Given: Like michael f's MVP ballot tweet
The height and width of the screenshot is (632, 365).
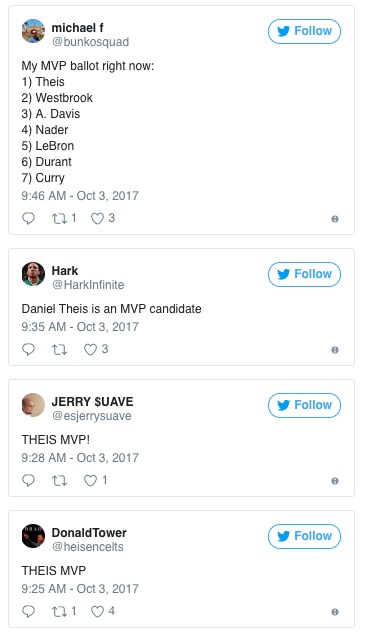Looking at the screenshot, I should point(97,218).
